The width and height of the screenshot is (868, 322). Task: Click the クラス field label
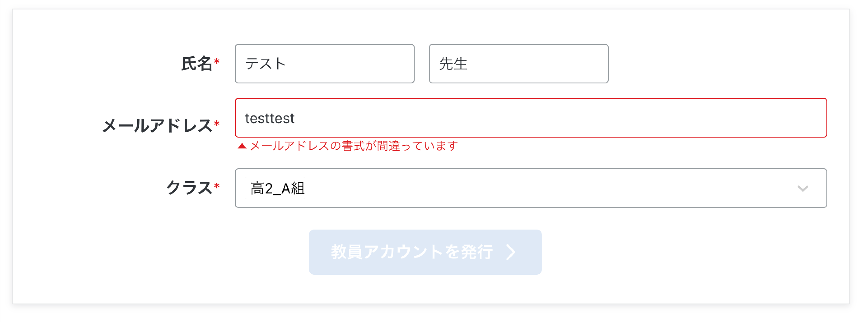coord(189,188)
